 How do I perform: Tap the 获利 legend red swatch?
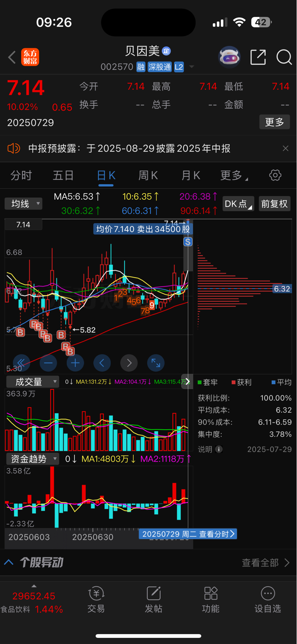point(233,382)
